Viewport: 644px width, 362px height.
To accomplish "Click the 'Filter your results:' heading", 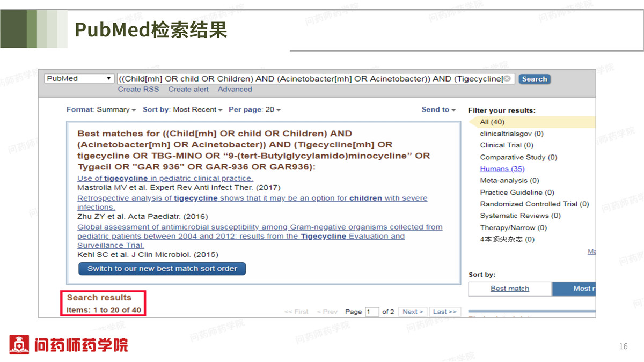I will [x=502, y=110].
